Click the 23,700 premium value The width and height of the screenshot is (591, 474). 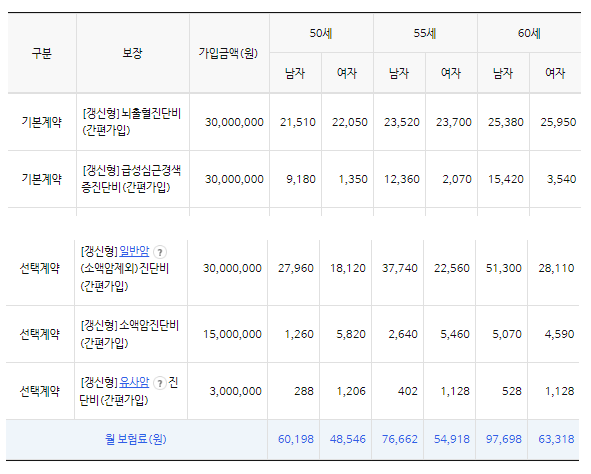point(454,122)
